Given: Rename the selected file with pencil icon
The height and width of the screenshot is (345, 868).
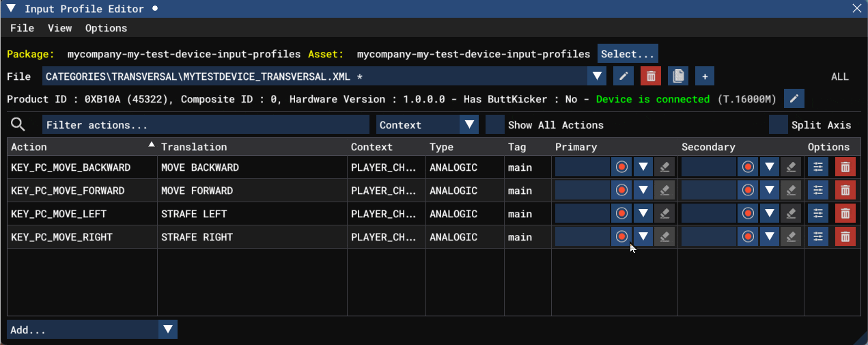Looking at the screenshot, I should tap(623, 76).
